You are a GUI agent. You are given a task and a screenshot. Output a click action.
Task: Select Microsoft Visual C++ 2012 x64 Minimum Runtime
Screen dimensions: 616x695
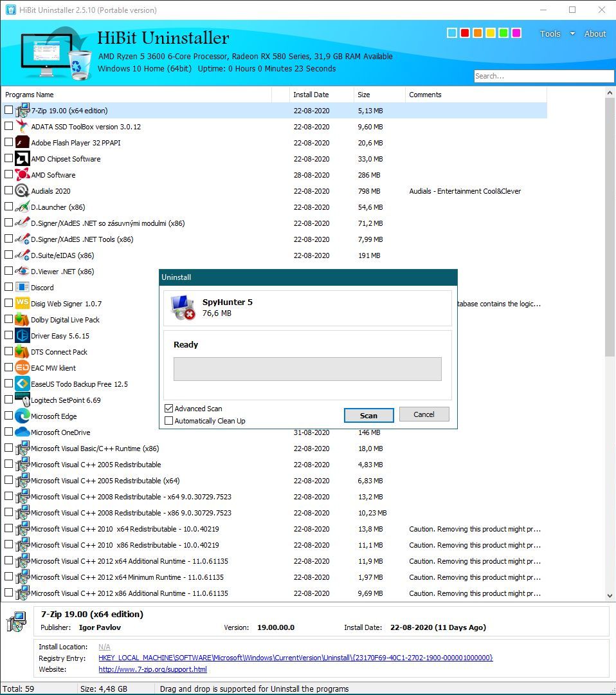tap(275, 577)
